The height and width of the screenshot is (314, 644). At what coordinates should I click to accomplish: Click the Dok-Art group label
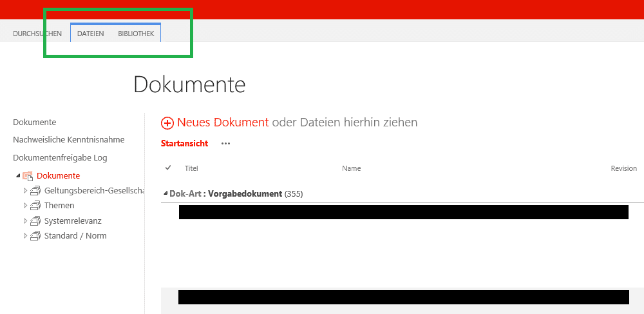[187, 193]
